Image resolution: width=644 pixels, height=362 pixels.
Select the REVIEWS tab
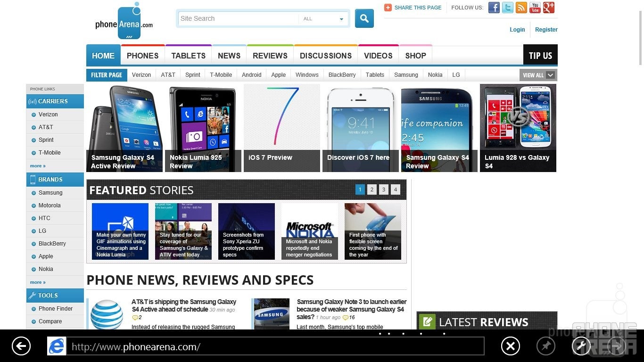[270, 56]
